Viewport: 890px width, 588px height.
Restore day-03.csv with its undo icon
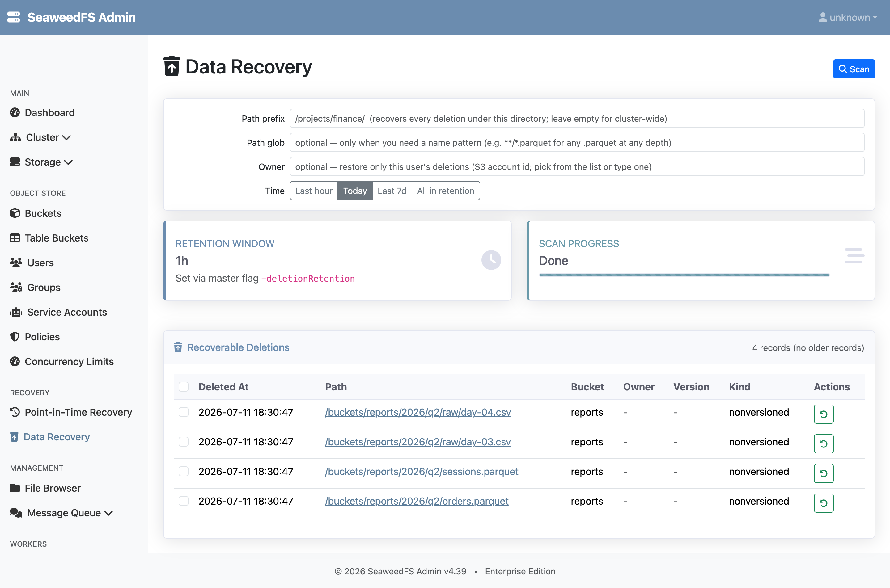coord(824,443)
